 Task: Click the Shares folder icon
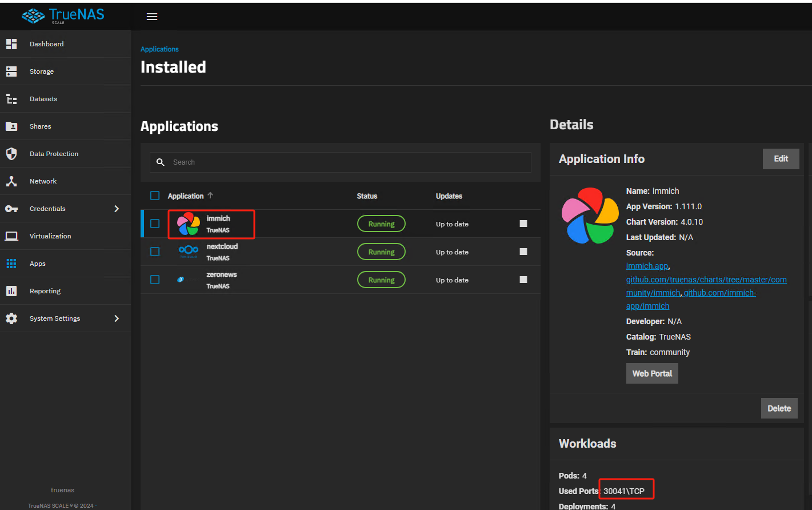(x=11, y=126)
